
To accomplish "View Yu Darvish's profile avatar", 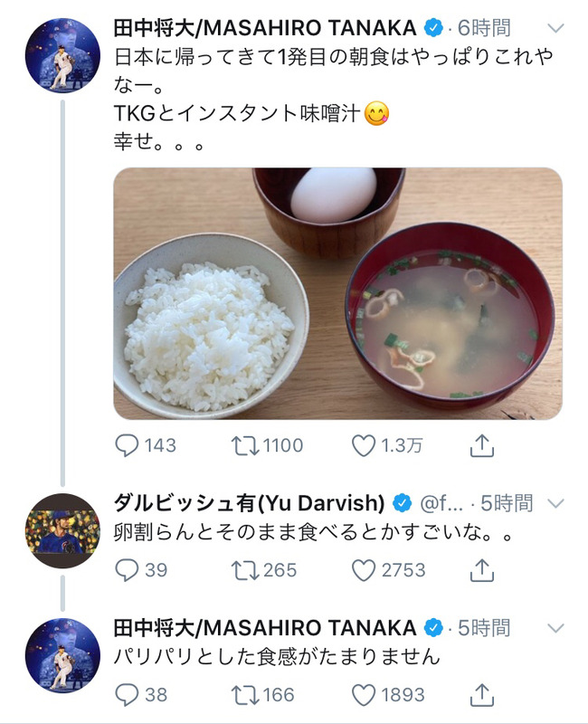I will 62,531.
